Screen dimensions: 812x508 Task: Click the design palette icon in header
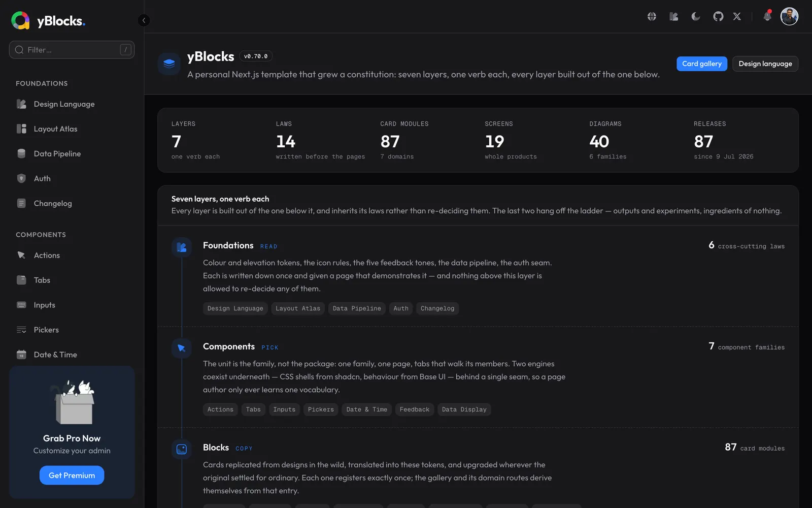(674, 17)
